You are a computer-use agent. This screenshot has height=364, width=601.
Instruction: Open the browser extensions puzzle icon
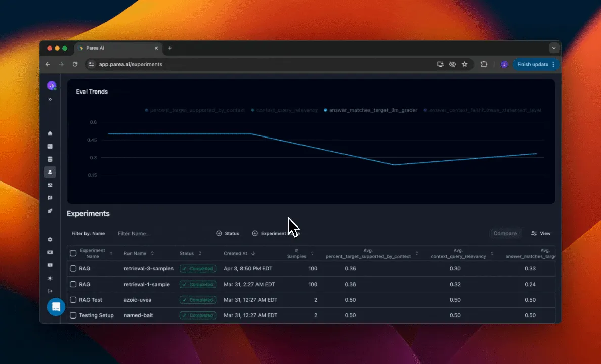[x=484, y=64]
